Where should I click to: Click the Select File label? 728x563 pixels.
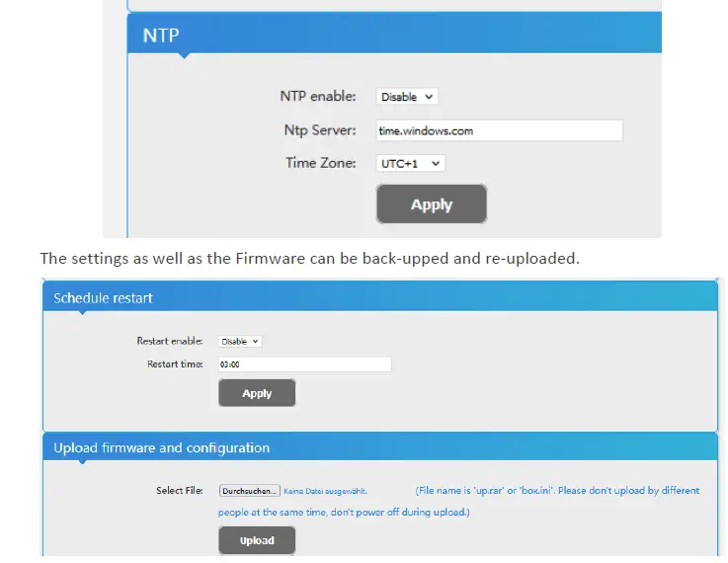tap(180, 490)
